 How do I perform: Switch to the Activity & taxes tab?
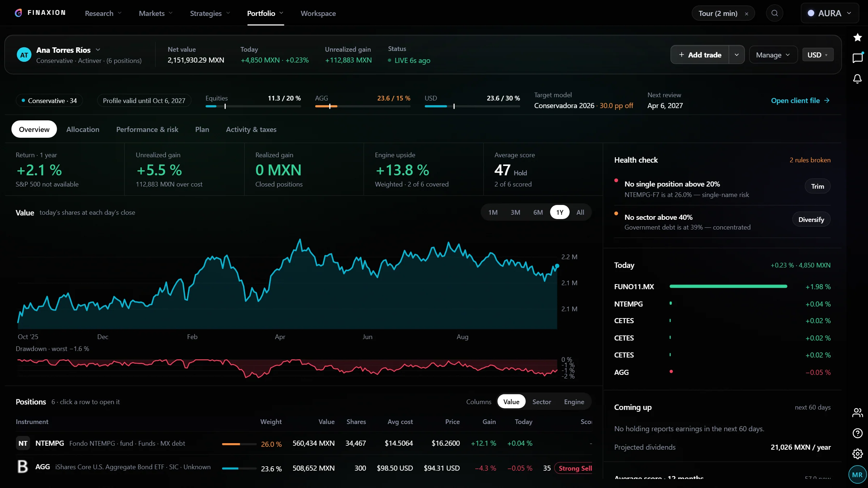coord(251,129)
